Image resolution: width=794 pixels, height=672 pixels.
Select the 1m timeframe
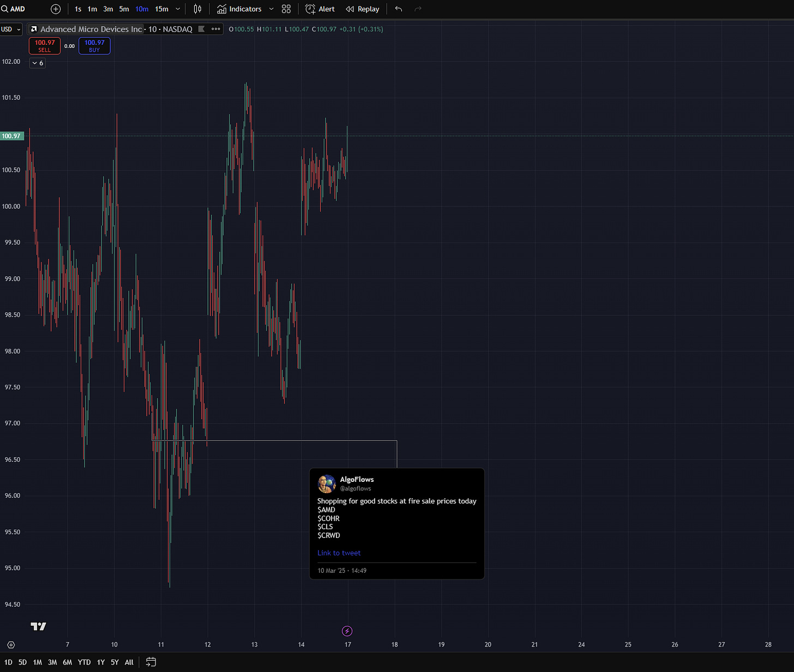[92, 9]
